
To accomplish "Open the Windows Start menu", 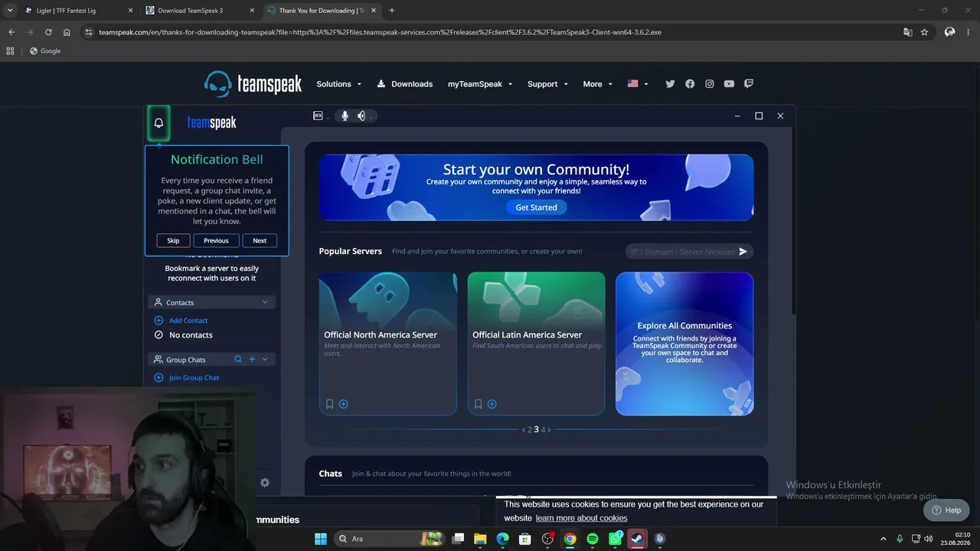I will (321, 539).
